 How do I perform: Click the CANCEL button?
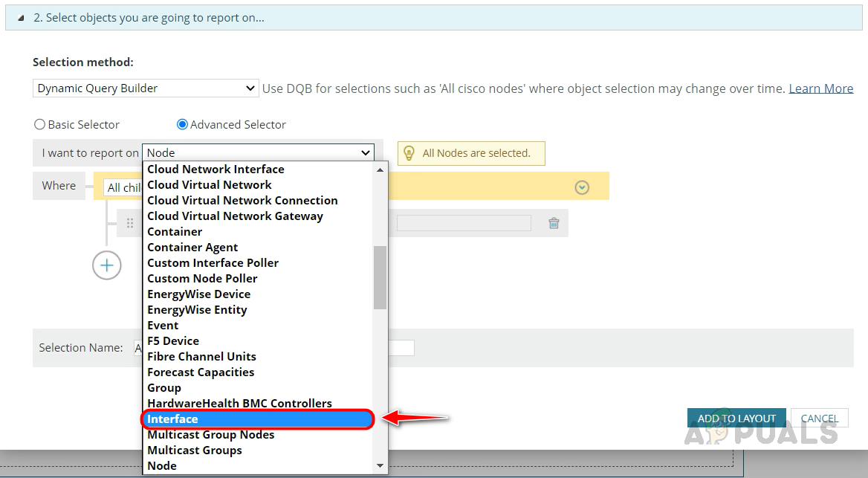pyautogui.click(x=819, y=419)
